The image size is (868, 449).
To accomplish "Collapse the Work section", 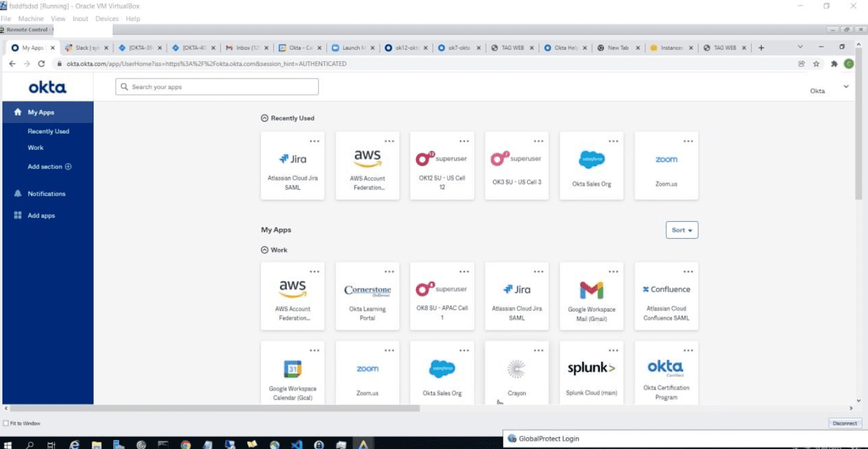I will 264,250.
